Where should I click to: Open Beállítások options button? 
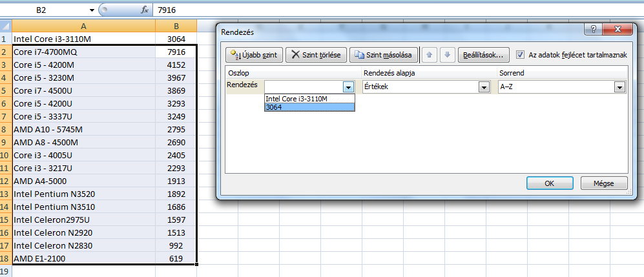[483, 55]
